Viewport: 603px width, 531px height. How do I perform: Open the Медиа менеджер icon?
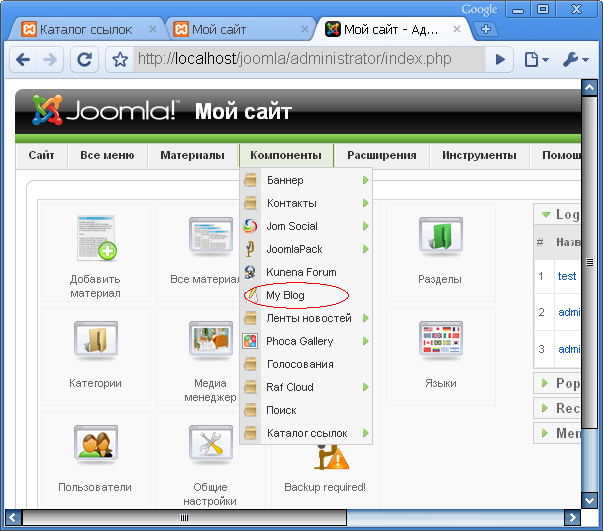coord(211,341)
